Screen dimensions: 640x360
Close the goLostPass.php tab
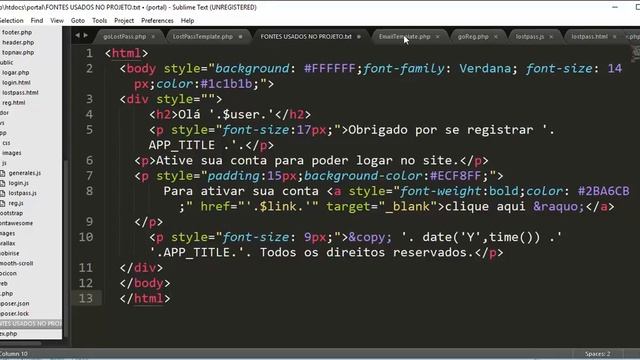coord(153,37)
